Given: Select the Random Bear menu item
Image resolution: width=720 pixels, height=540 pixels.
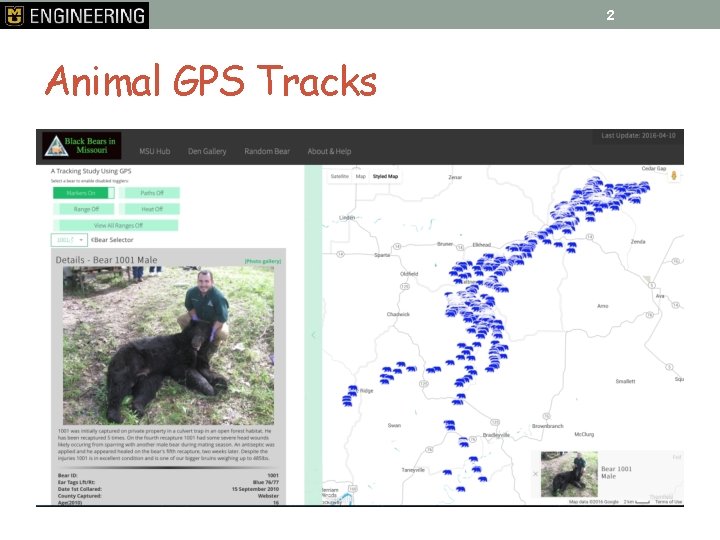Looking at the screenshot, I should tap(267, 151).
